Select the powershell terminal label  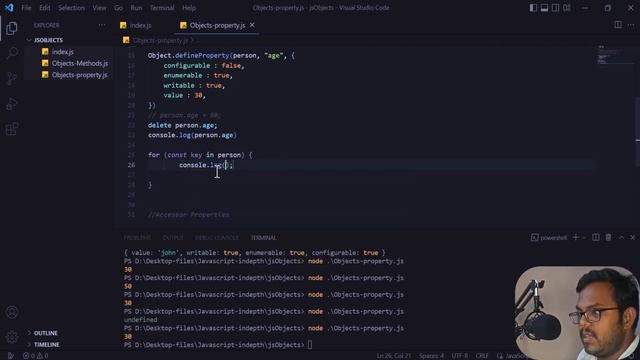549,238
